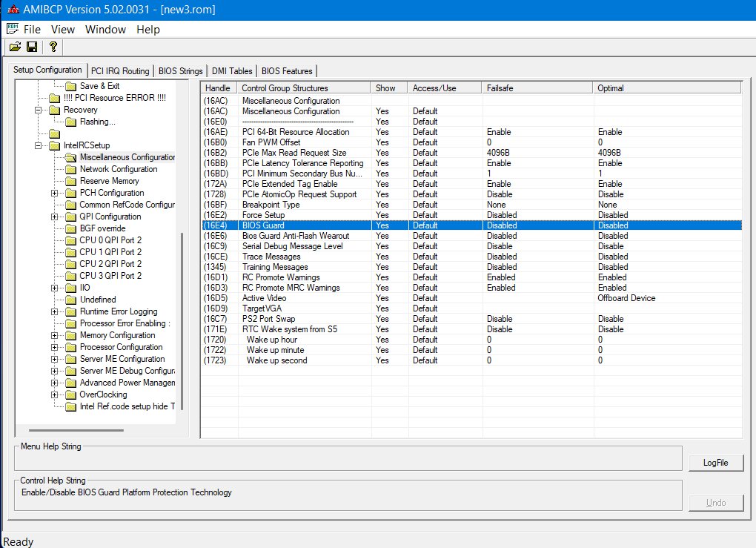Image resolution: width=756 pixels, height=548 pixels.
Task: Select Intel Ref.code setup hide tree item
Action: [x=127, y=406]
